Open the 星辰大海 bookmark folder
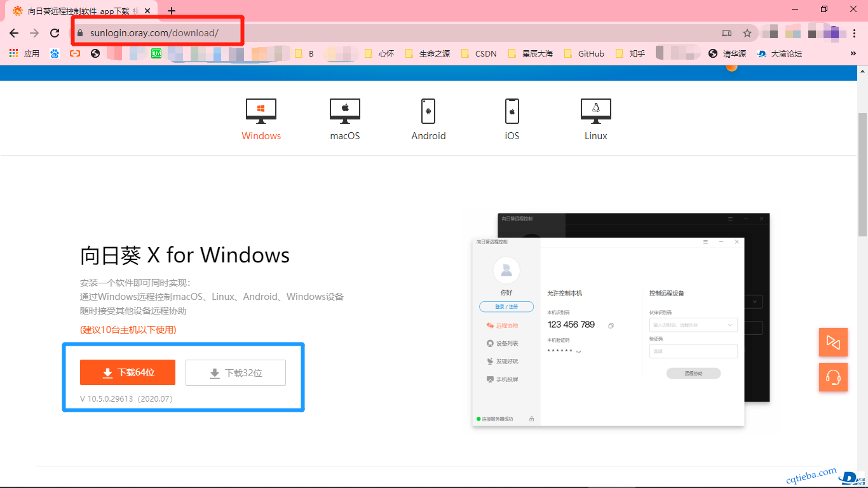Screen dimensions: 868x488 point(531,54)
